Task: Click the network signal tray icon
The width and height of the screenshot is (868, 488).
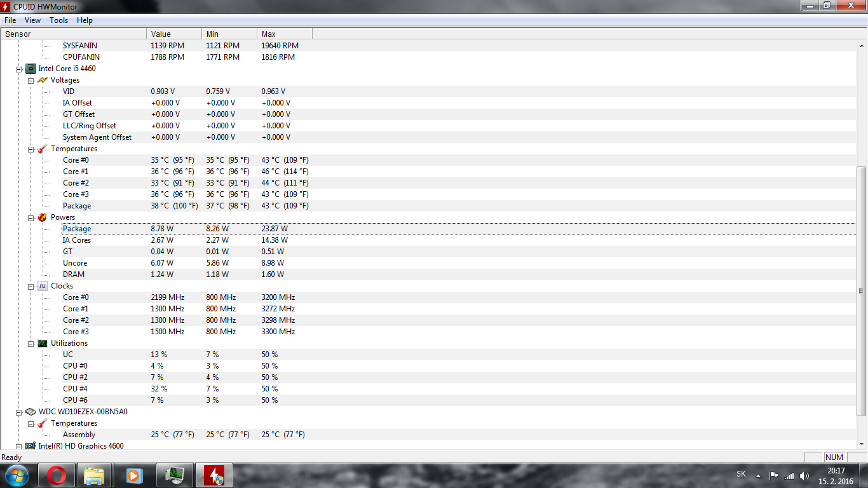Action: pos(789,475)
